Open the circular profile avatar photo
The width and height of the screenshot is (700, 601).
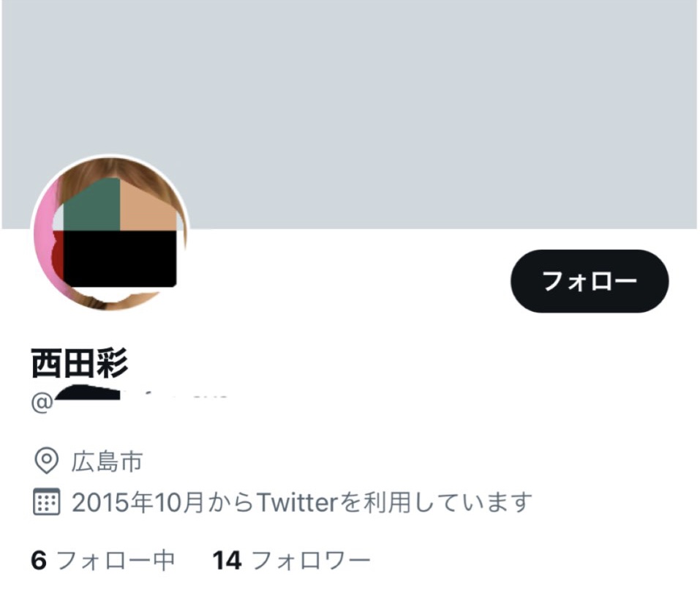pyautogui.click(x=110, y=233)
